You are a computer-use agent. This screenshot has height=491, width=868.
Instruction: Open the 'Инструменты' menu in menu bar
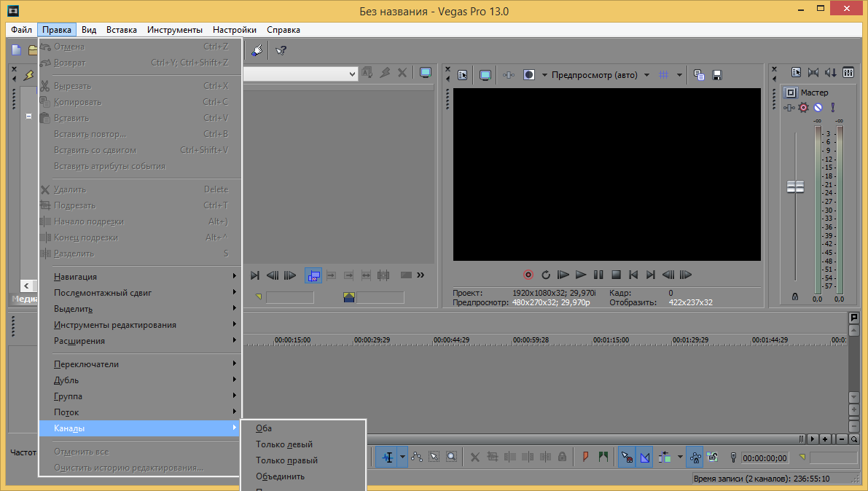(175, 30)
